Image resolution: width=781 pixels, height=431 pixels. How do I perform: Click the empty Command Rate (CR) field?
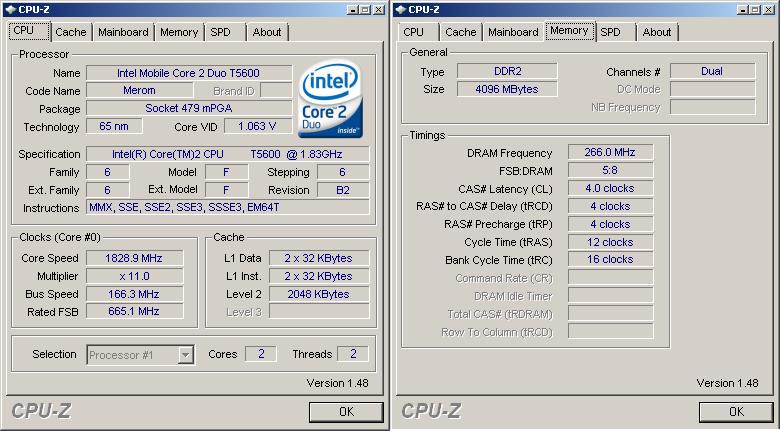pyautogui.click(x=610, y=278)
